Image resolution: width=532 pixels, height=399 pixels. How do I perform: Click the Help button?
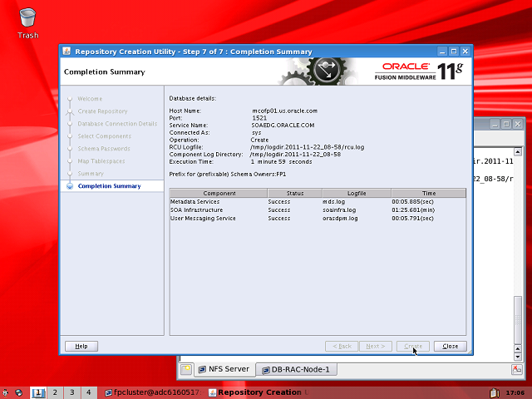tap(81, 346)
